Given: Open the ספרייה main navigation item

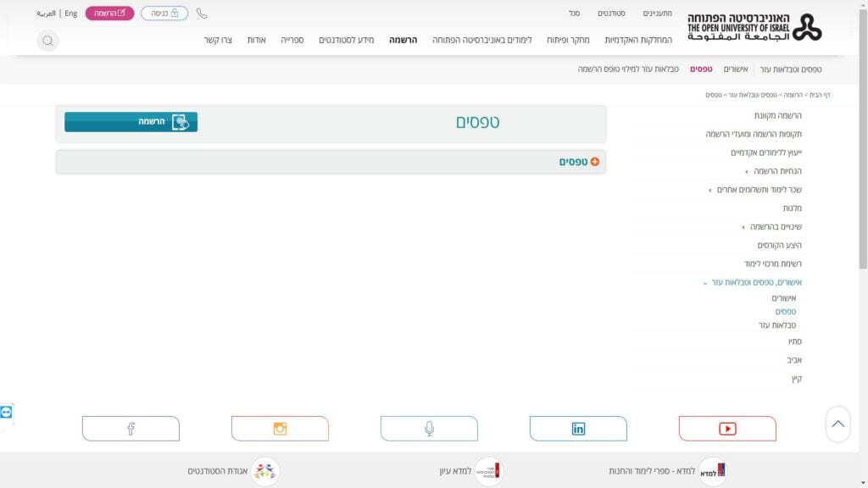Looking at the screenshot, I should point(292,41).
